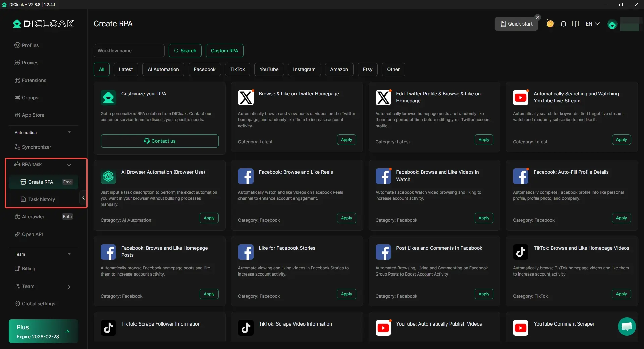Viewport: 644px width, 349px height.
Task: Click the notification bell icon
Action: (563, 24)
